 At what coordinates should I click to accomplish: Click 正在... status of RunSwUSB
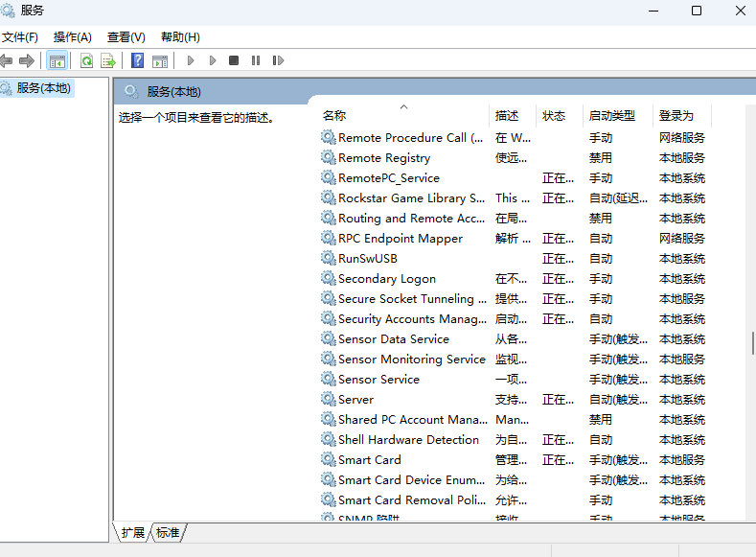click(x=558, y=259)
